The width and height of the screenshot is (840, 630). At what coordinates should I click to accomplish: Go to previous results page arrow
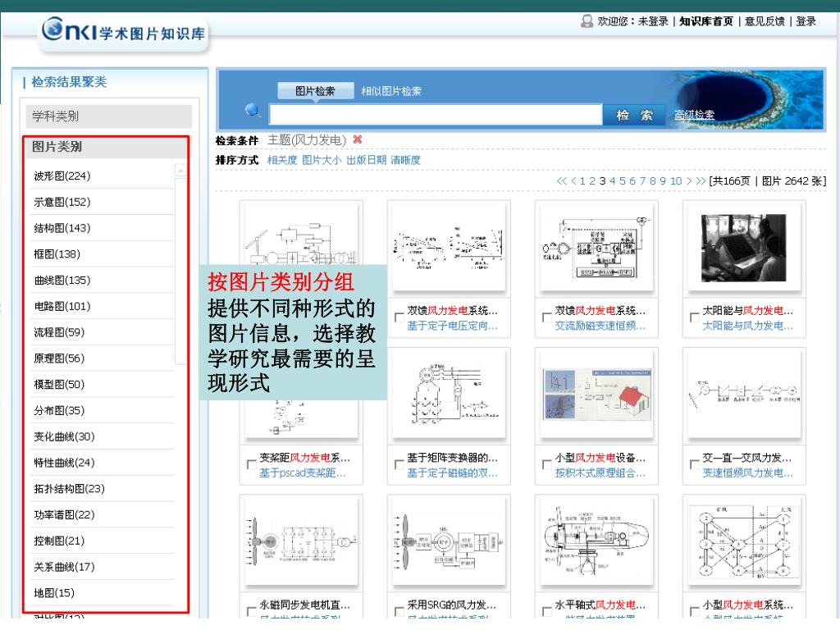[x=573, y=181]
